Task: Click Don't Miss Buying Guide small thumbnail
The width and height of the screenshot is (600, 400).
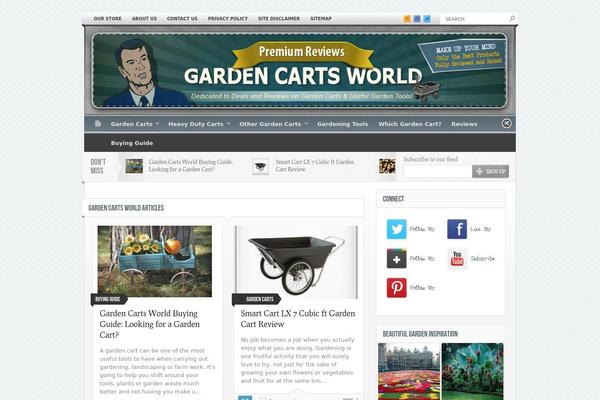Action: [x=134, y=166]
